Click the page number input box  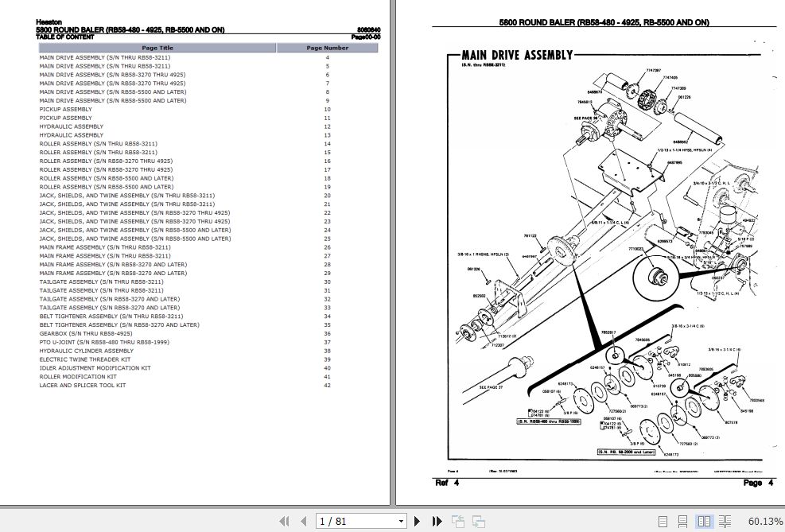click(x=354, y=521)
